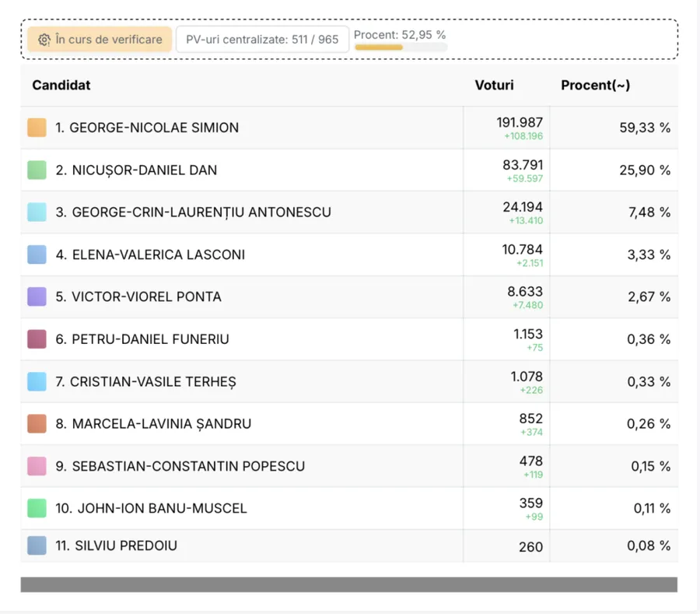Click the În curs de verificare status badge
The image size is (700, 614).
(x=100, y=39)
